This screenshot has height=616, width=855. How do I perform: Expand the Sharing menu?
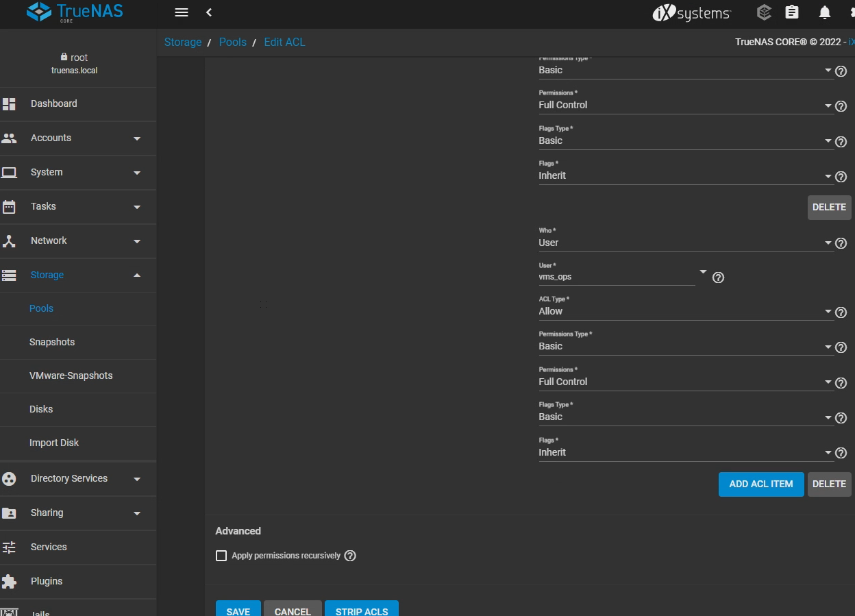78,513
